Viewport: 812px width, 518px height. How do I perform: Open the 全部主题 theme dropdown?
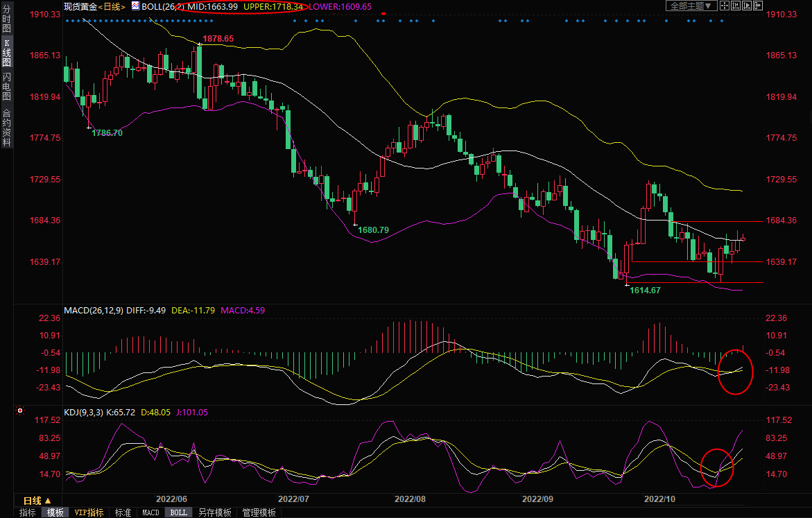pos(691,6)
